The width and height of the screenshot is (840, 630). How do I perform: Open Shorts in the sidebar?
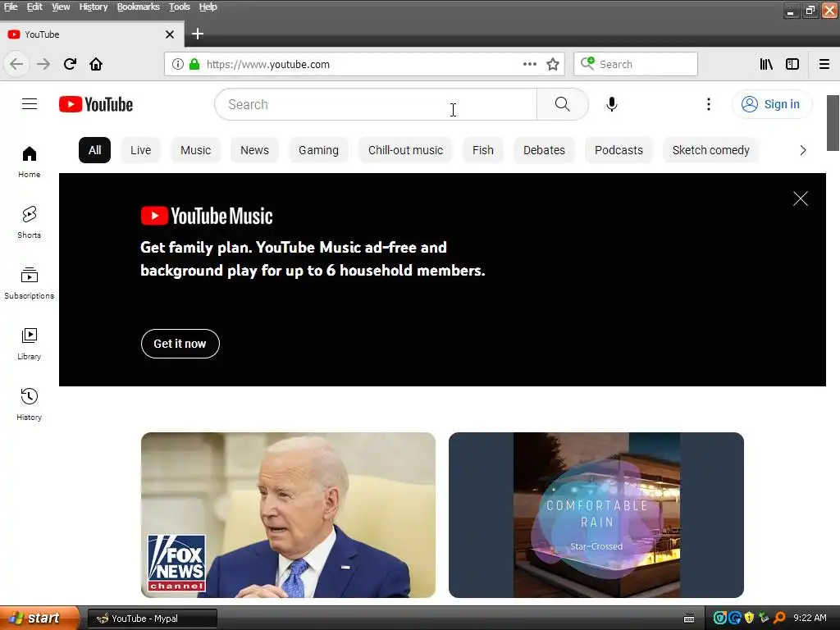[x=30, y=221]
